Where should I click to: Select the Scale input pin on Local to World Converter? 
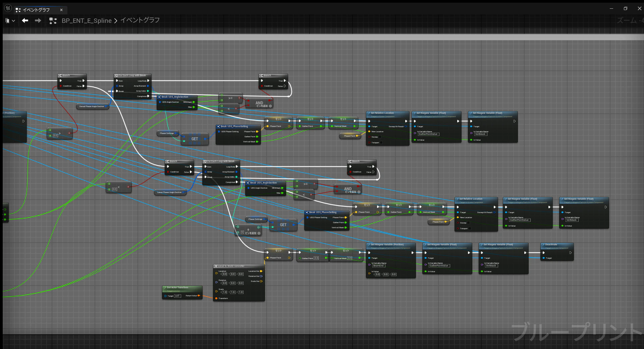pyautogui.click(x=216, y=291)
